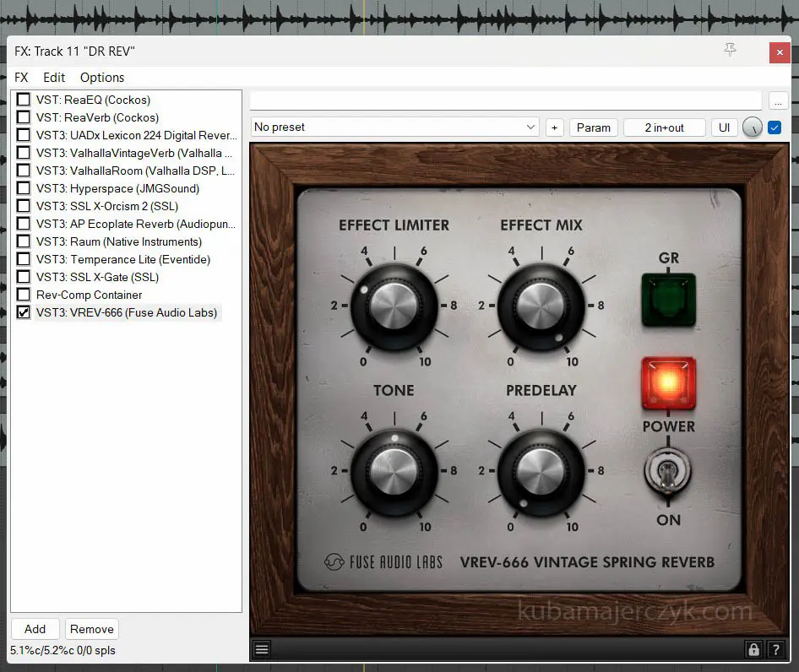Click the red POWER indicator lamp
Image resolution: width=799 pixels, height=672 pixels.
click(668, 383)
